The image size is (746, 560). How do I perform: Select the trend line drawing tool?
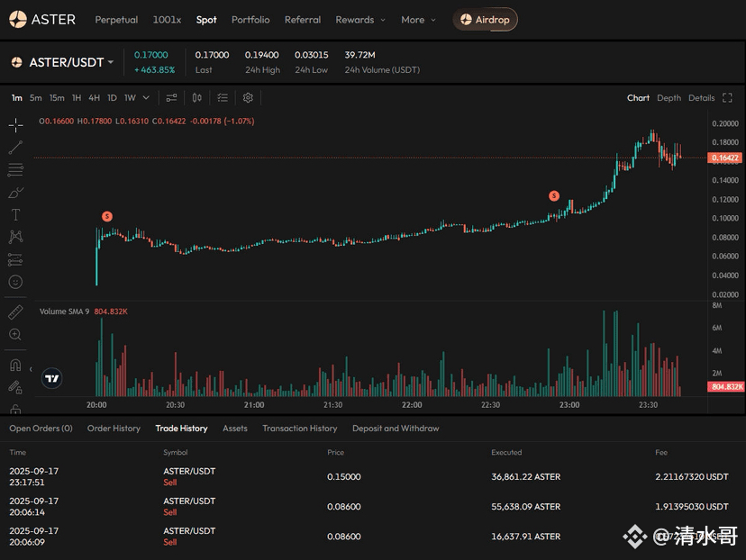pyautogui.click(x=15, y=147)
